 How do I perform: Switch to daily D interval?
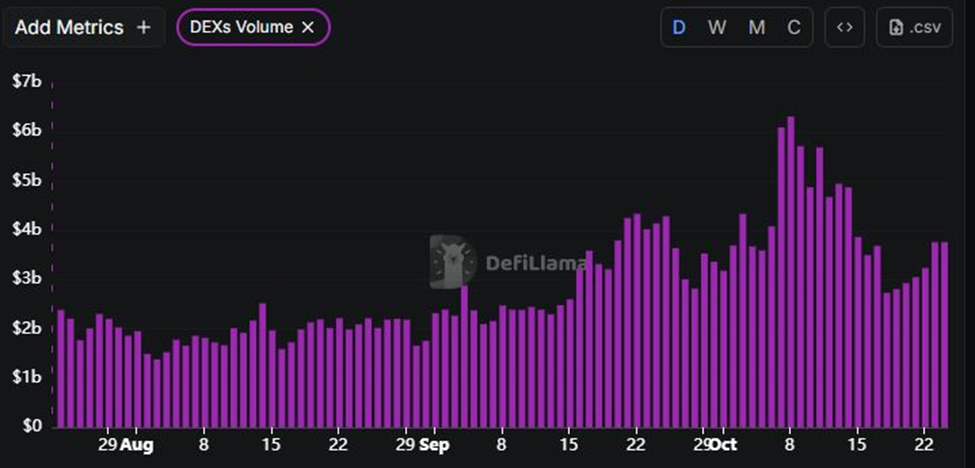pyautogui.click(x=679, y=27)
